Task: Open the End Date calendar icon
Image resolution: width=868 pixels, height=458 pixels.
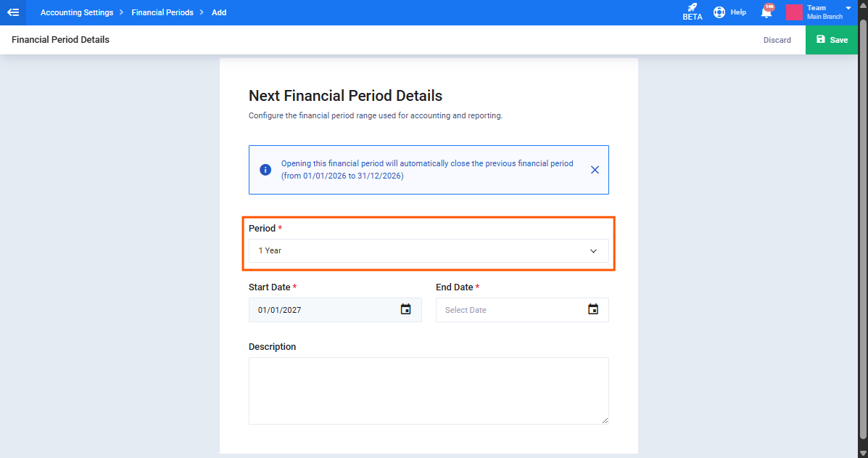Action: point(593,310)
